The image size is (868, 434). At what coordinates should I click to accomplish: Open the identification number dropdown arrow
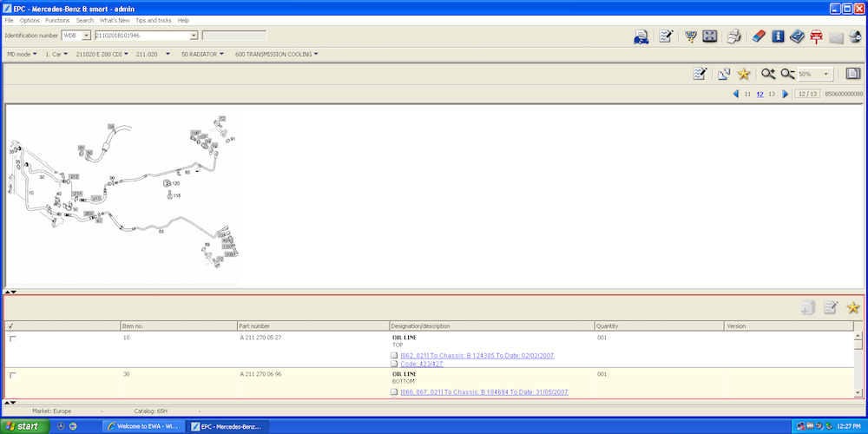194,36
